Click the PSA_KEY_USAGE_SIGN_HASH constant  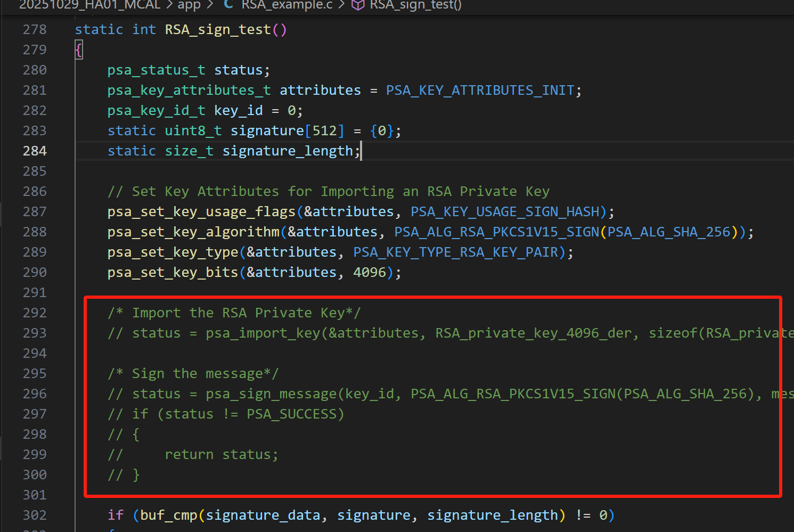pyautogui.click(x=505, y=212)
